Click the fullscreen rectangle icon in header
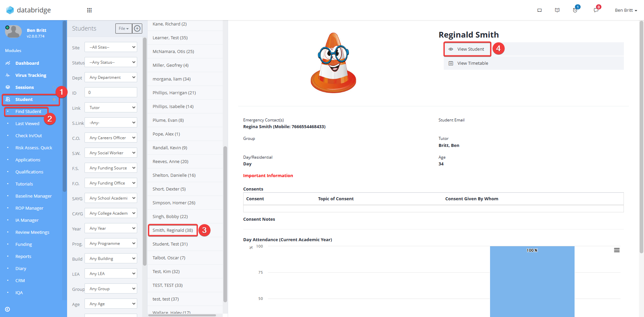 [539, 10]
